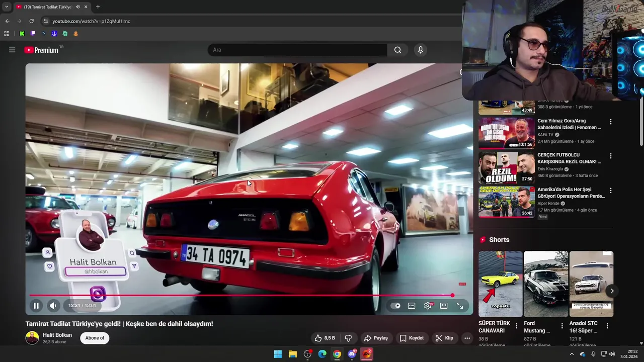The height and width of the screenshot is (362, 644).
Task: View site information icon in address bar
Action: tap(46, 21)
